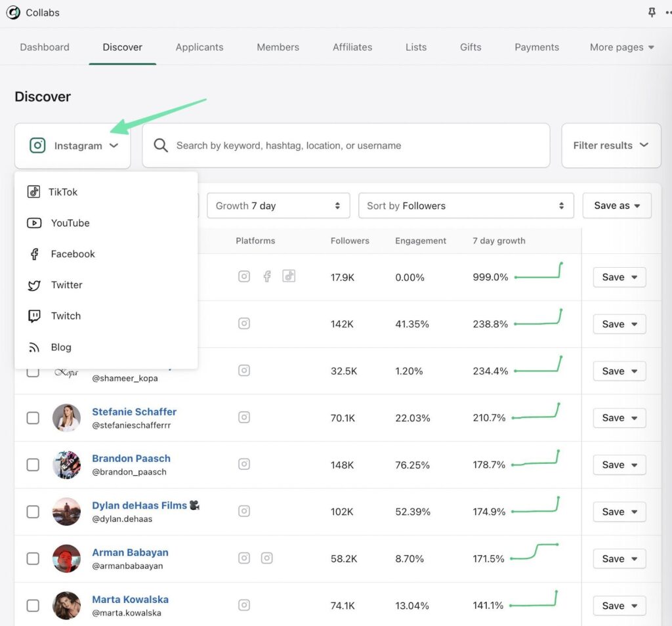The height and width of the screenshot is (626, 672).
Task: Check the box for Stefanie Schaffer
Action: pos(33,418)
